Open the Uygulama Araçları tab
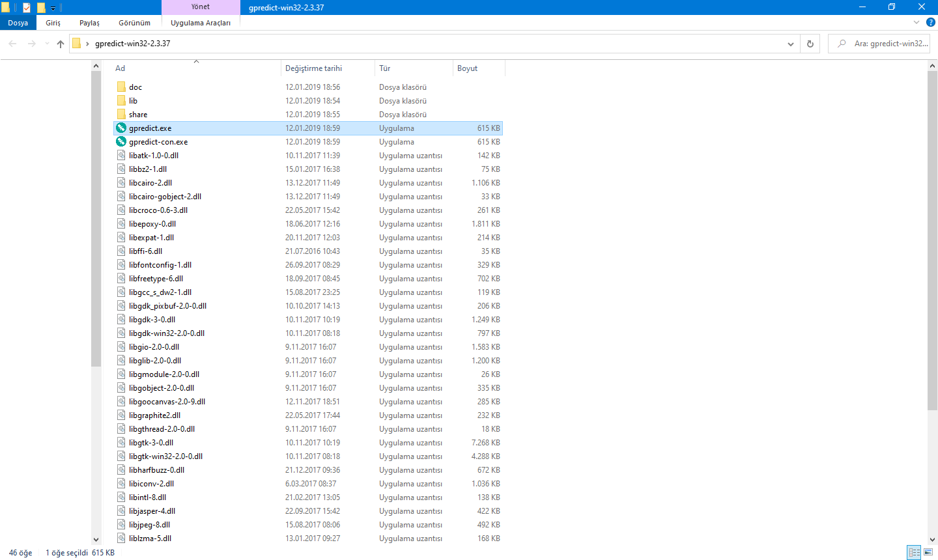Screen dimensions: 938x560 tap(201, 23)
